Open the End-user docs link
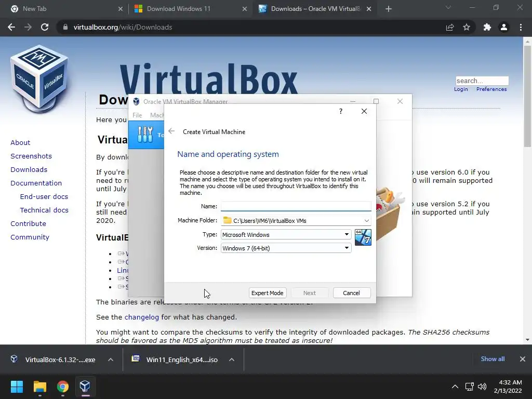 44,196
